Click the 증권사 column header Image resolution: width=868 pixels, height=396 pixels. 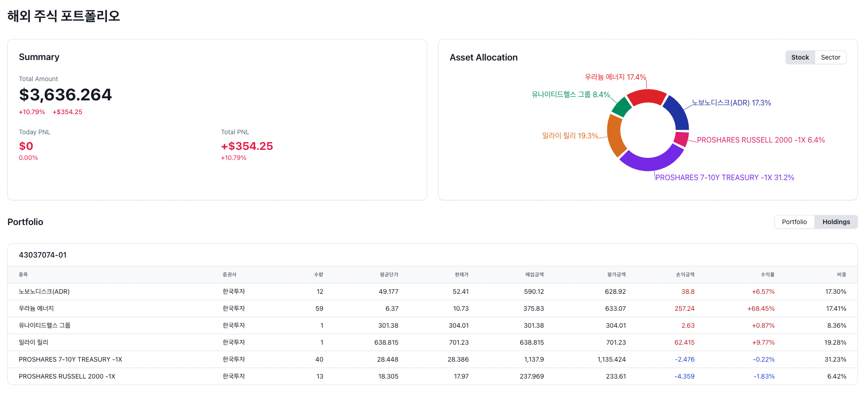230,275
